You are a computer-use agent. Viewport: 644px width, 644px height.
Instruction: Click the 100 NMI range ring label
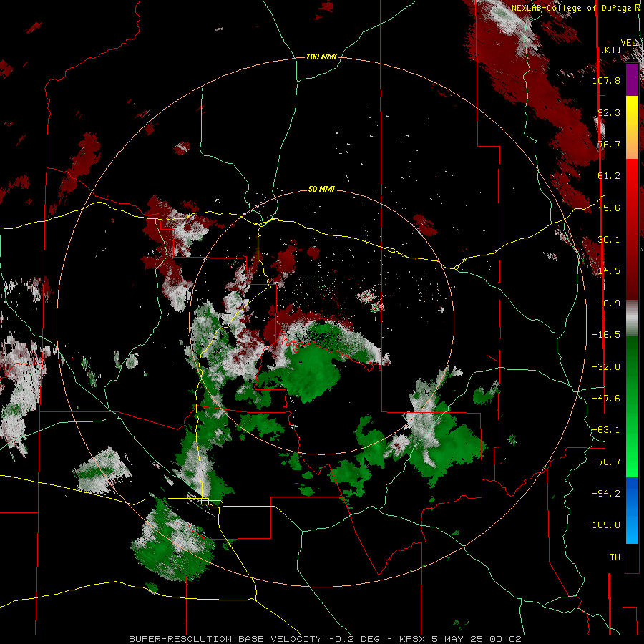click(321, 57)
